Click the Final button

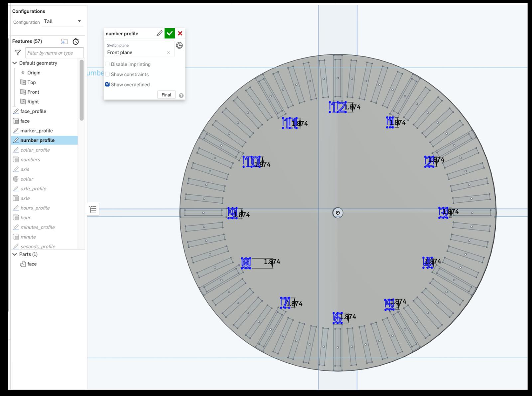tap(166, 95)
